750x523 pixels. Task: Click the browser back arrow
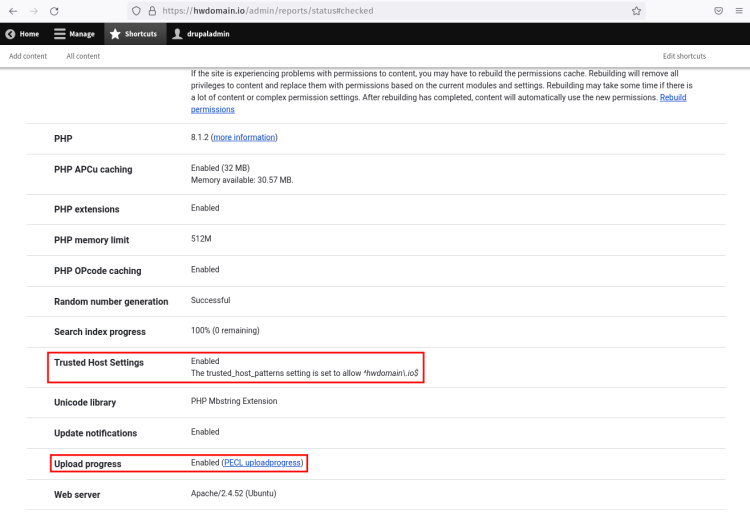point(13,10)
